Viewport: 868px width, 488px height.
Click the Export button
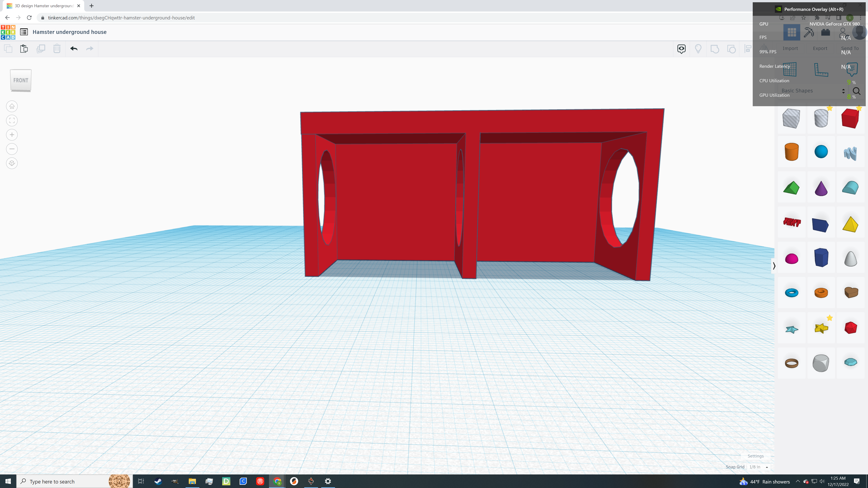pos(820,49)
